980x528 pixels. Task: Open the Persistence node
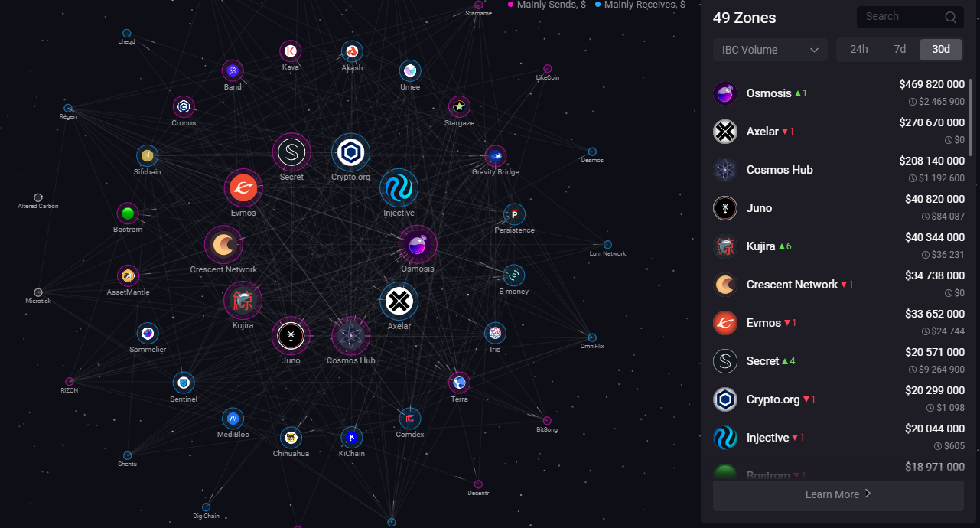click(514, 214)
